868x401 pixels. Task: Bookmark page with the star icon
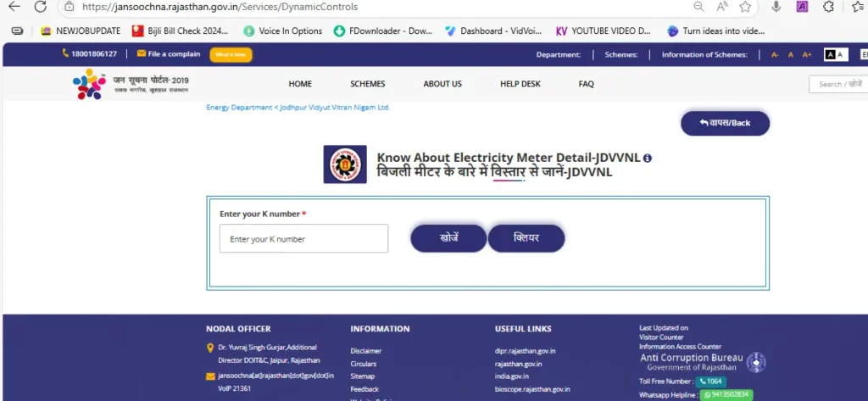pyautogui.click(x=745, y=7)
